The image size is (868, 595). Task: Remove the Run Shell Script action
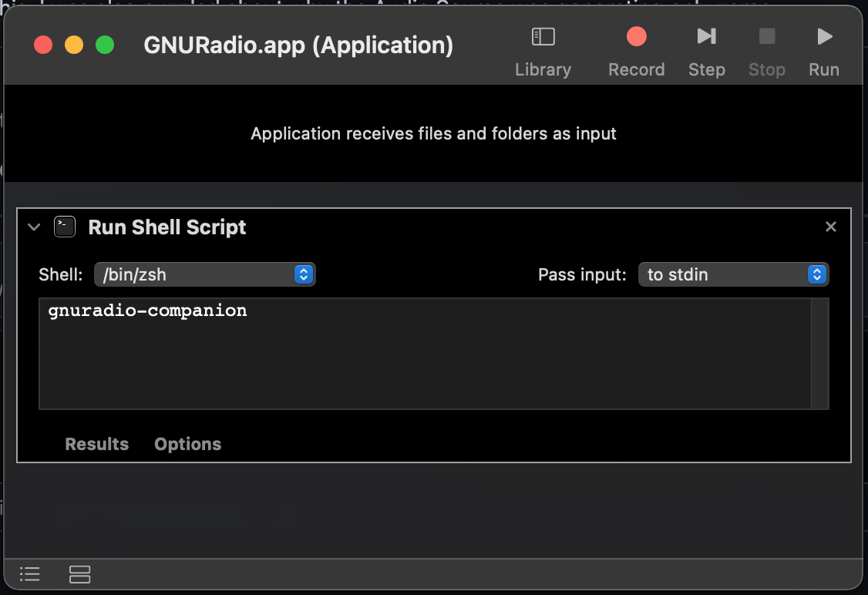pos(830,226)
